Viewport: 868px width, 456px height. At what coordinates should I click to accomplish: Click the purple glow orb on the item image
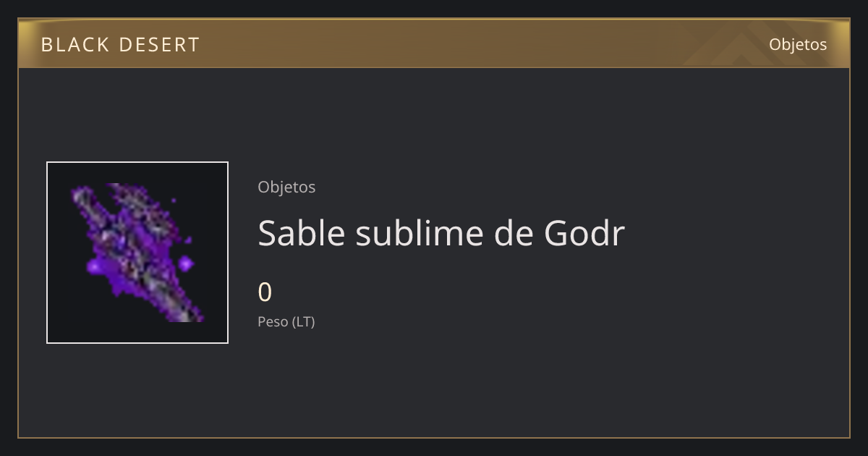(x=186, y=263)
